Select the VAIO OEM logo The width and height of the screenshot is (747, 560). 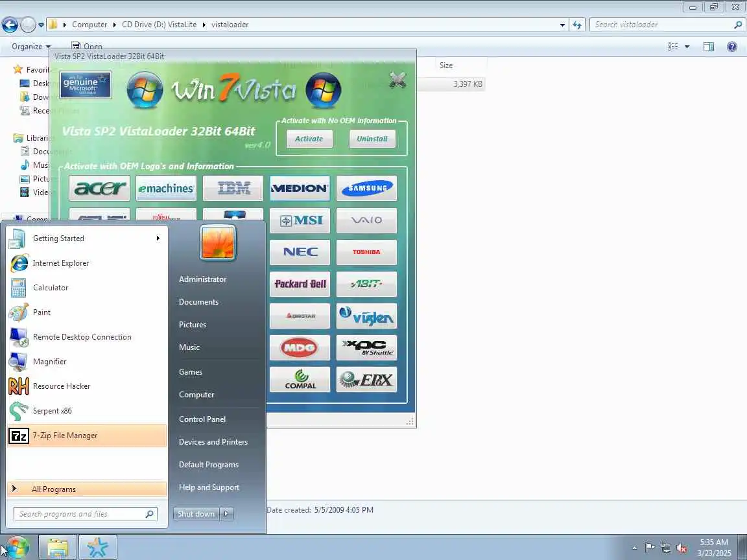pos(366,220)
